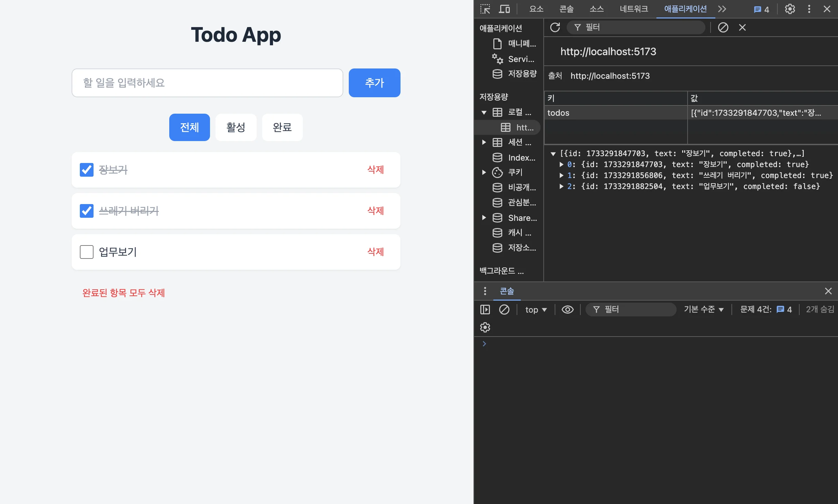
Task: Click the refresh storage icon
Action: point(555,27)
